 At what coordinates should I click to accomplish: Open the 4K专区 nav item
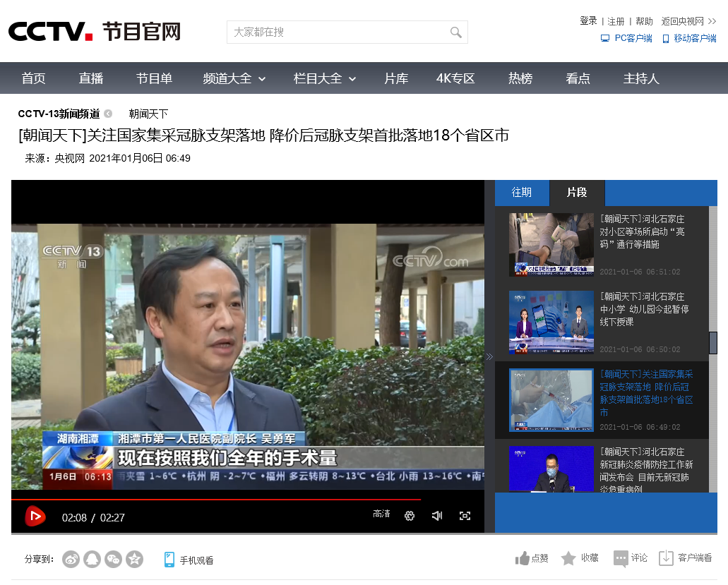point(455,78)
